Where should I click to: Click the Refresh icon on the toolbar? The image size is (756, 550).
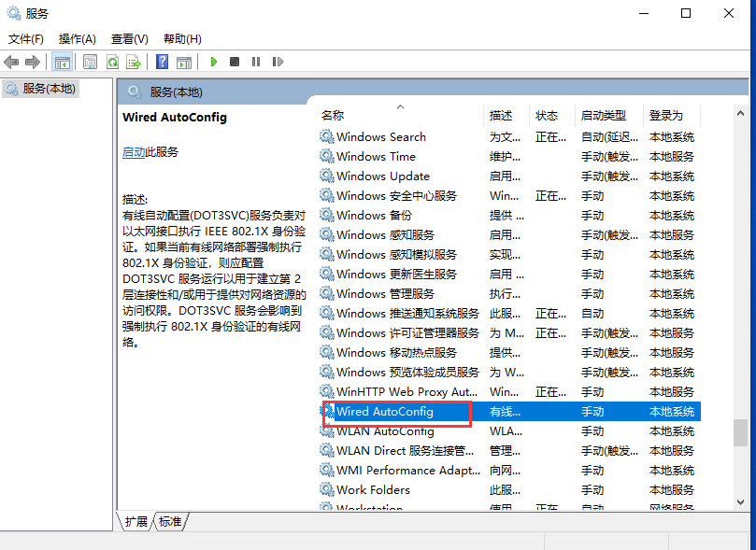tap(113, 62)
